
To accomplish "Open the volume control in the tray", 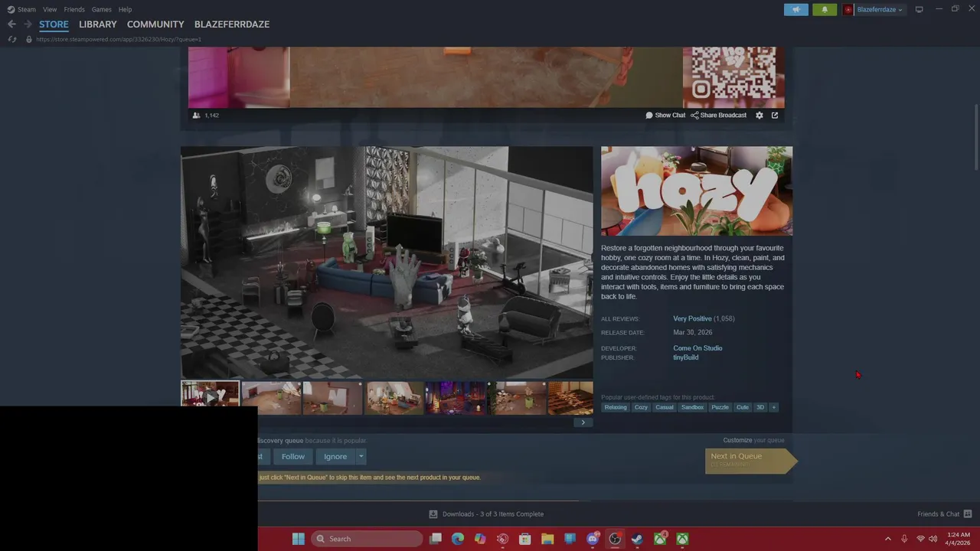I will [933, 539].
